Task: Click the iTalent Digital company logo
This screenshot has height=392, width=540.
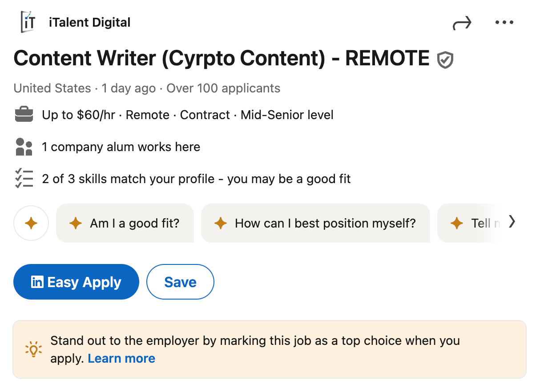Action: click(x=28, y=22)
